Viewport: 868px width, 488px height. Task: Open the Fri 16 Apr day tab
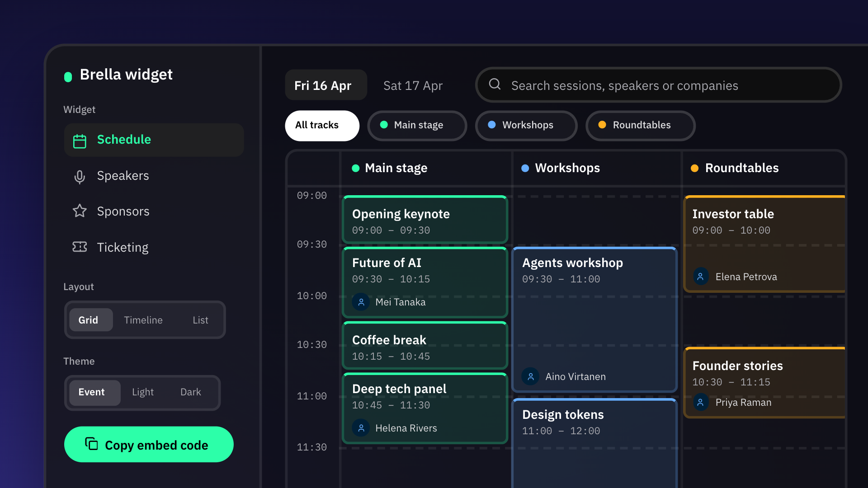pyautogui.click(x=326, y=85)
